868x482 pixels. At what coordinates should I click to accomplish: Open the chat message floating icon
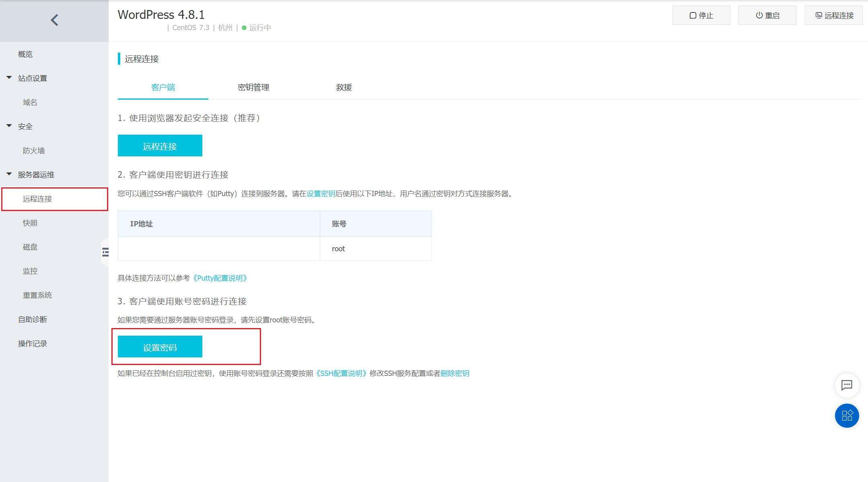(847, 385)
